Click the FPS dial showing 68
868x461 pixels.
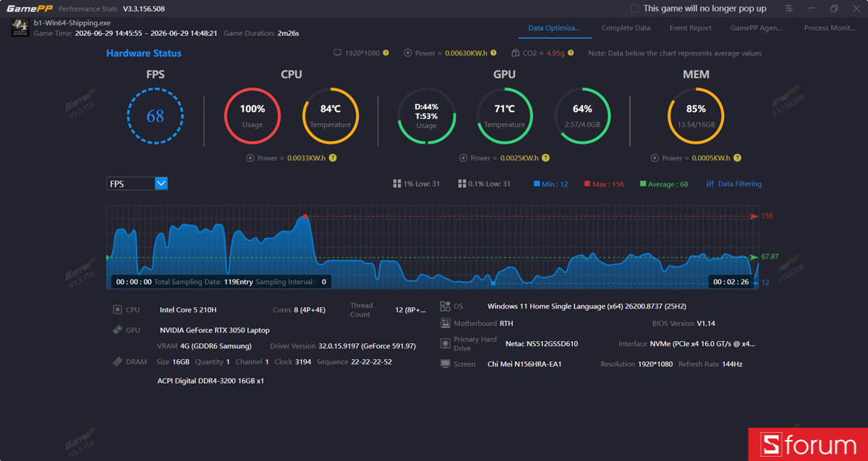pyautogui.click(x=156, y=116)
